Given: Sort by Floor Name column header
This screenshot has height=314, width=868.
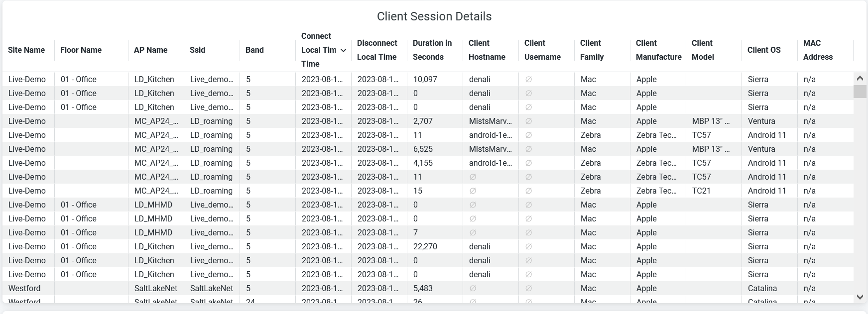Looking at the screenshot, I should 81,50.
